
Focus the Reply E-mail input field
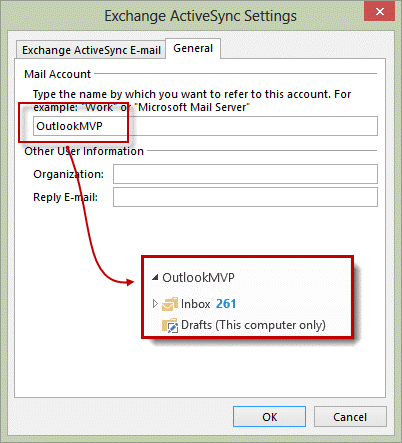click(245, 197)
